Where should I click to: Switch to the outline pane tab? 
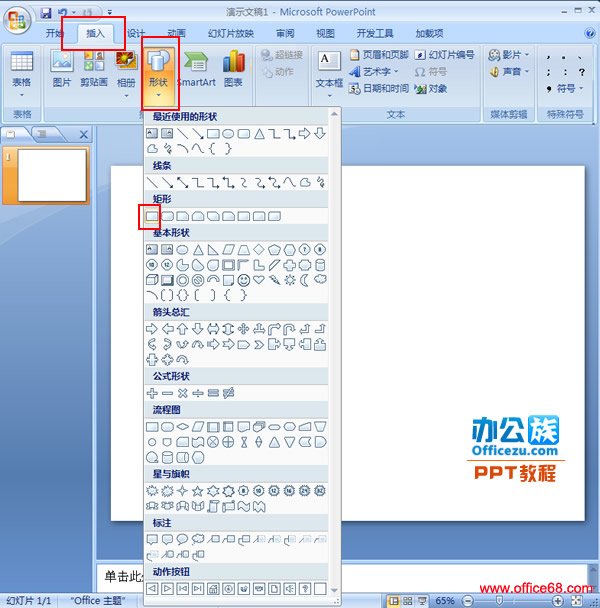pyautogui.click(x=43, y=134)
